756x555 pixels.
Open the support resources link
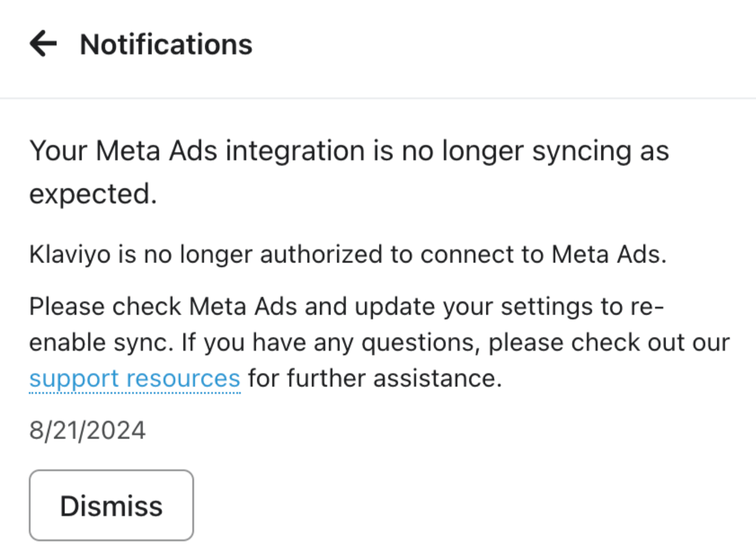tap(135, 379)
